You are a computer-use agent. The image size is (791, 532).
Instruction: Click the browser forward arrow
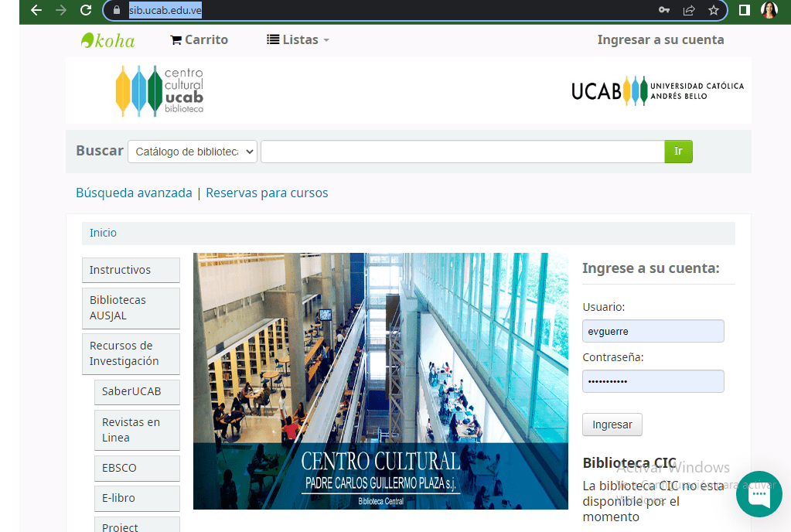61,10
